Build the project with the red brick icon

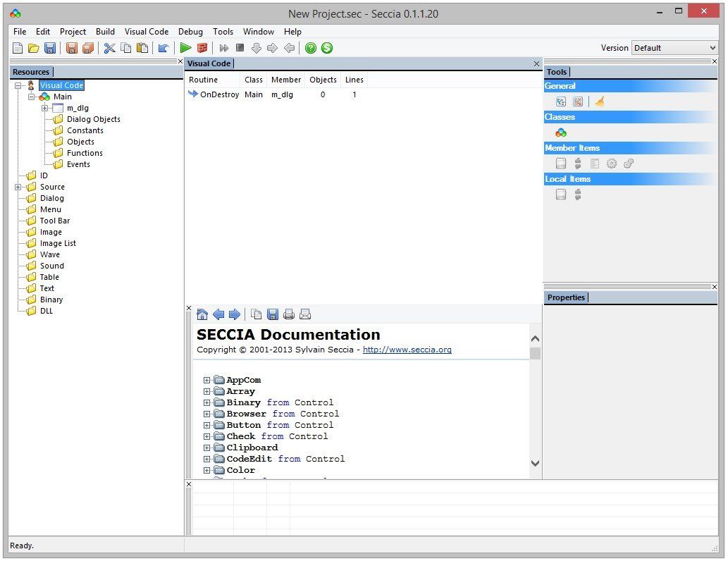point(202,48)
